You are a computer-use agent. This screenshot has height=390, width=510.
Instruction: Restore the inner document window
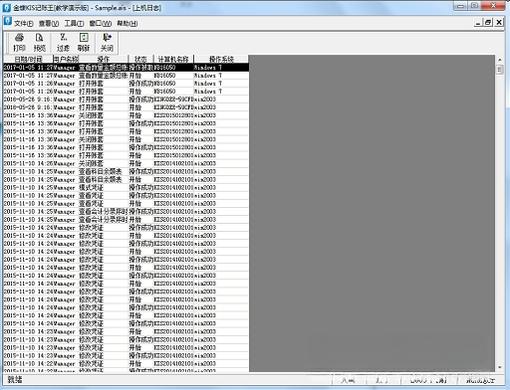488,22
